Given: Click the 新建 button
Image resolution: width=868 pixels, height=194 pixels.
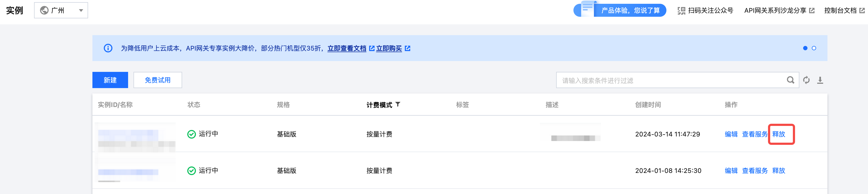Looking at the screenshot, I should click(x=110, y=80).
